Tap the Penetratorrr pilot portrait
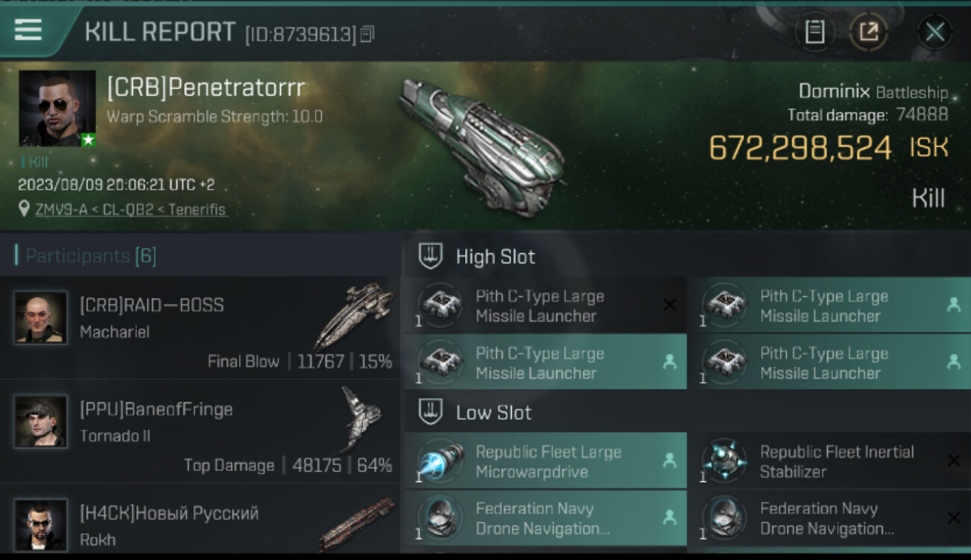The height and width of the screenshot is (560, 971). point(57,108)
